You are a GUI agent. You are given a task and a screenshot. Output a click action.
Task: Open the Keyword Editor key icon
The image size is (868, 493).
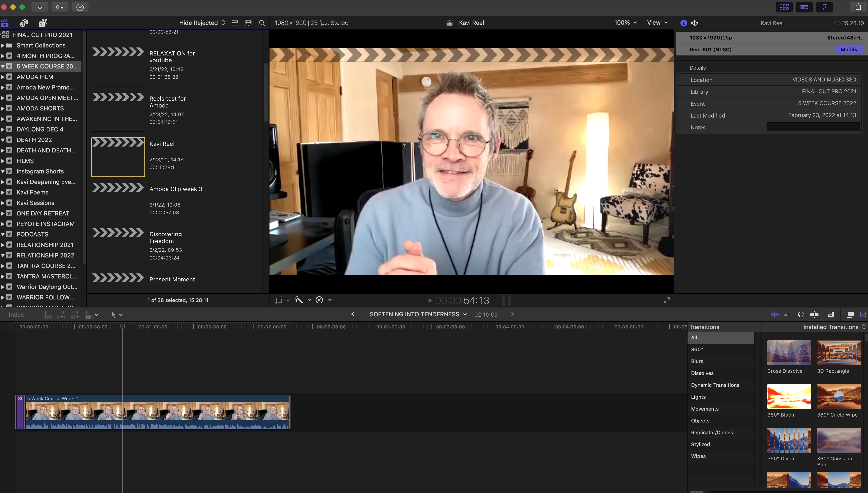(60, 7)
